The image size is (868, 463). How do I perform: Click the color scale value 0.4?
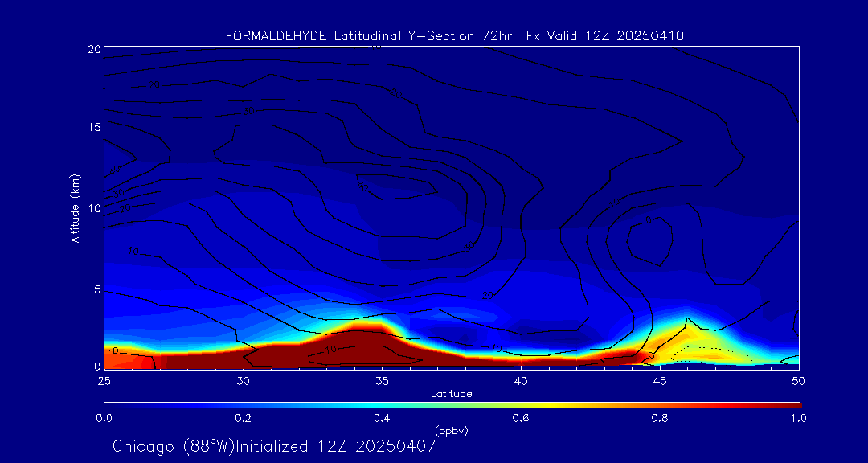pos(382,418)
